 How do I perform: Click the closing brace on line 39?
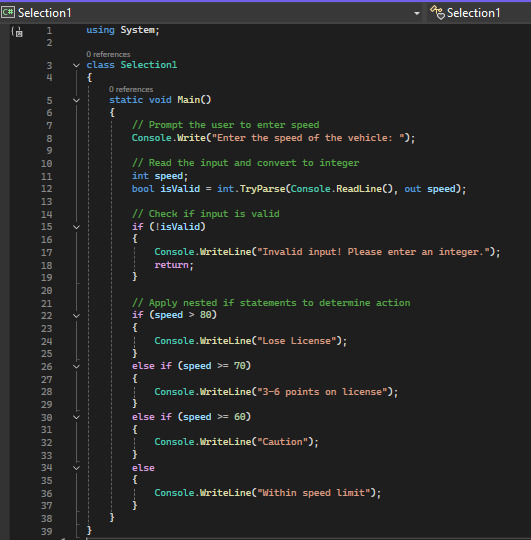click(89, 530)
